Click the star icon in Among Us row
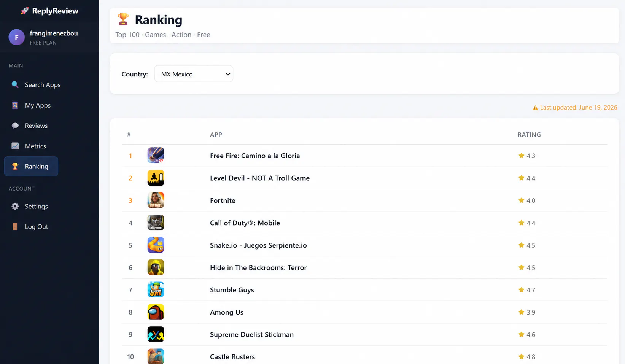This screenshot has width=625, height=364. (521, 312)
